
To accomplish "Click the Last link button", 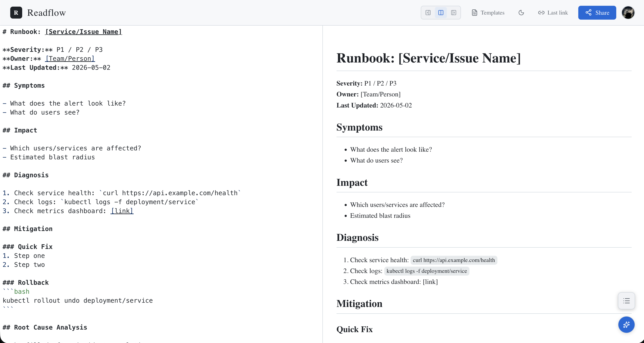I will [x=553, y=13].
